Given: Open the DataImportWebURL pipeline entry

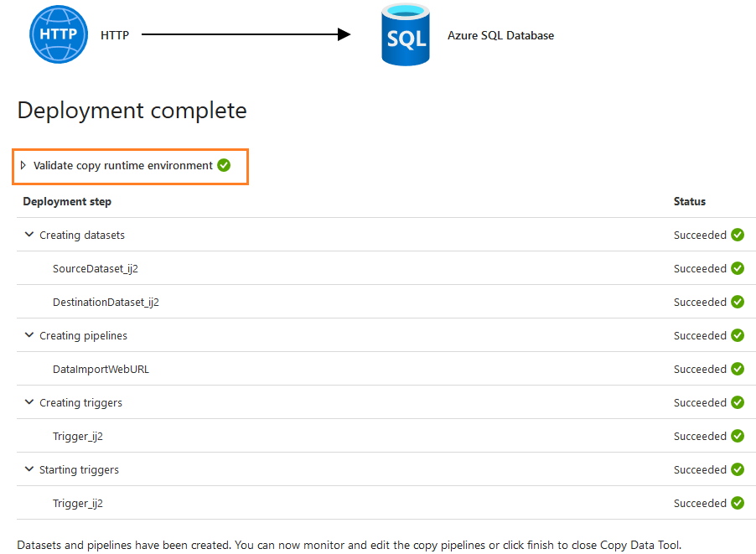Looking at the screenshot, I should (x=101, y=370).
